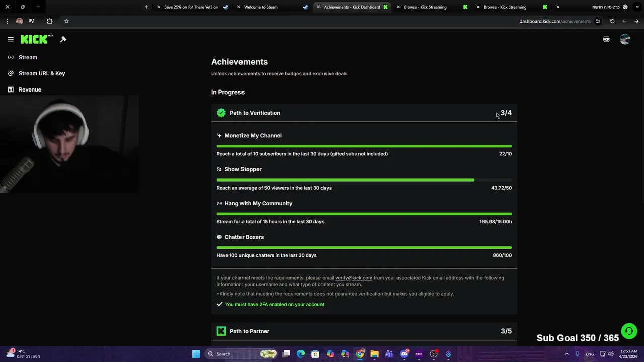644x362 pixels.
Task: Open the profile avatar menu in Kick header
Action: 625,39
